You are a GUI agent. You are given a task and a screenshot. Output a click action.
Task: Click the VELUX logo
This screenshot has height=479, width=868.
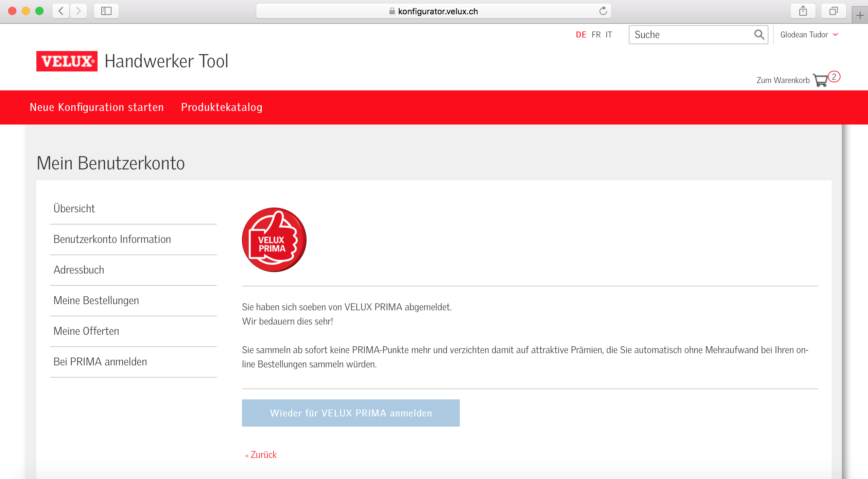click(67, 61)
